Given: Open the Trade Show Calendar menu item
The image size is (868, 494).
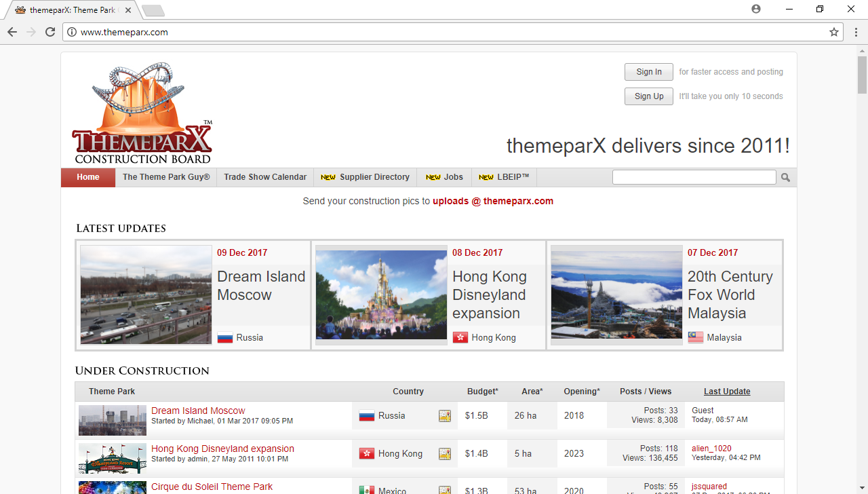Looking at the screenshot, I should pyautogui.click(x=265, y=177).
